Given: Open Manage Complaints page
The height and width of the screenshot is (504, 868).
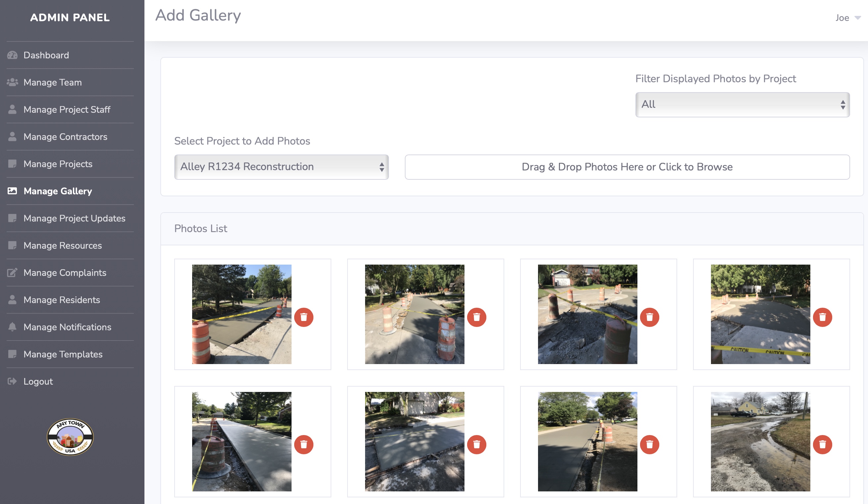Looking at the screenshot, I should (x=65, y=273).
